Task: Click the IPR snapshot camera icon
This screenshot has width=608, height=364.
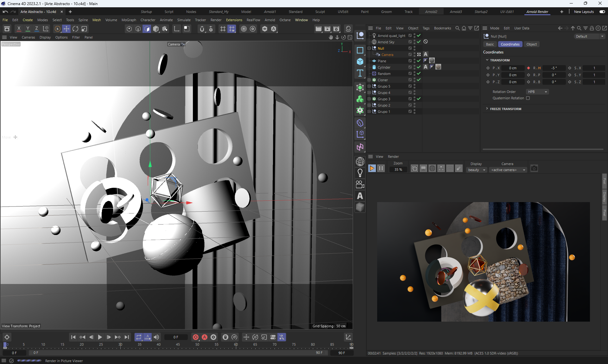Action: pyautogui.click(x=534, y=169)
